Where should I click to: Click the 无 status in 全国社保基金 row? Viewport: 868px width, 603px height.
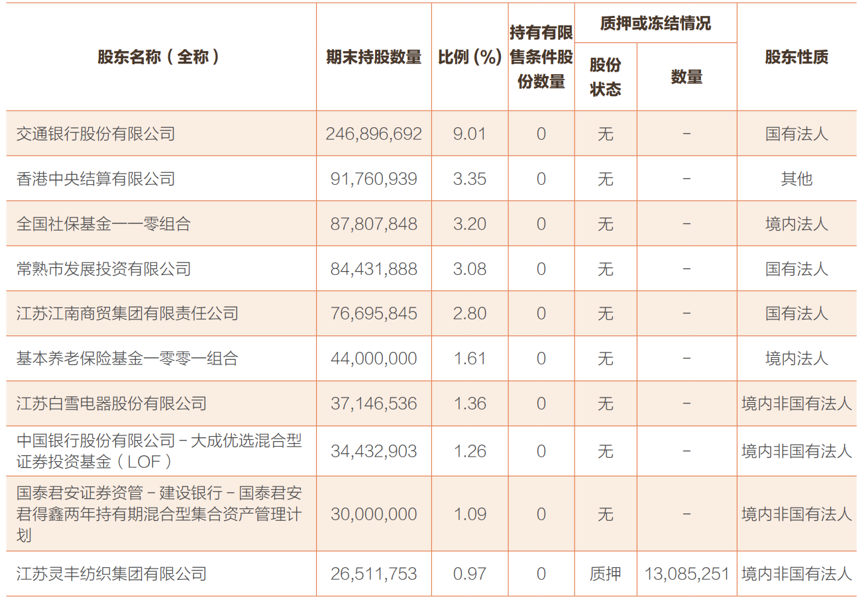606,224
